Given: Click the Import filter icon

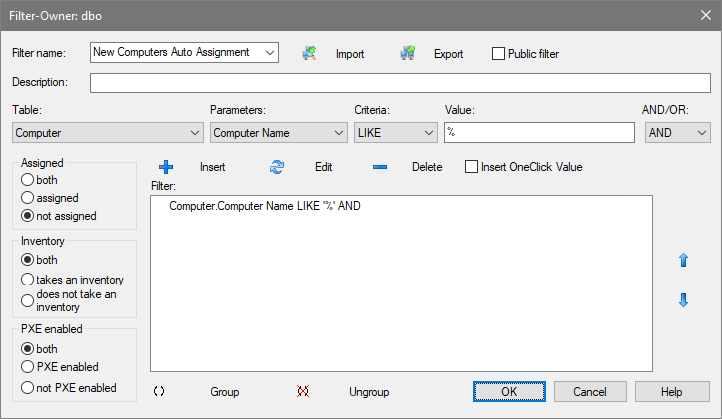Looking at the screenshot, I should (x=309, y=53).
